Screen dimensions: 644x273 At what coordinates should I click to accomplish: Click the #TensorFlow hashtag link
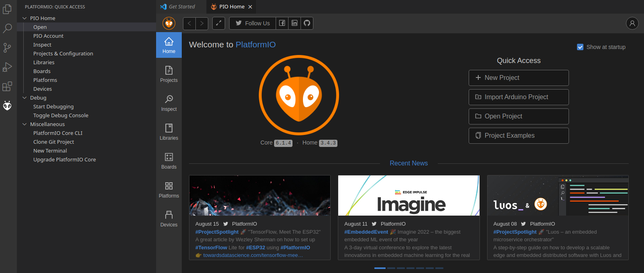point(211,248)
